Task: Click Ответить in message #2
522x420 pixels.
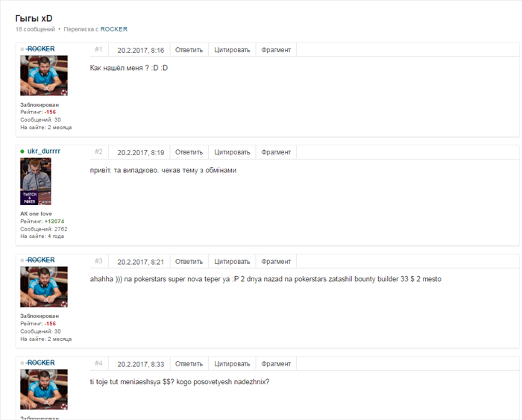Action: [x=189, y=152]
